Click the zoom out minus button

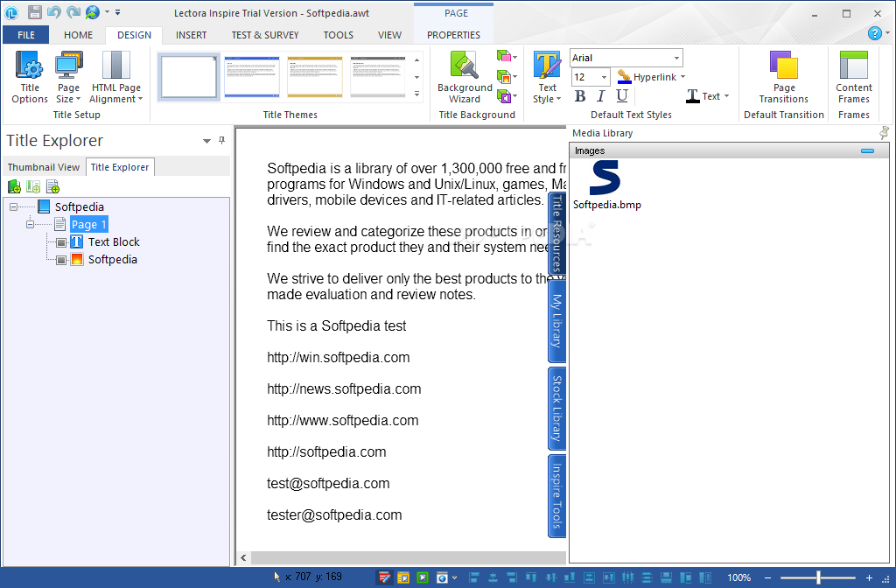[767, 577]
